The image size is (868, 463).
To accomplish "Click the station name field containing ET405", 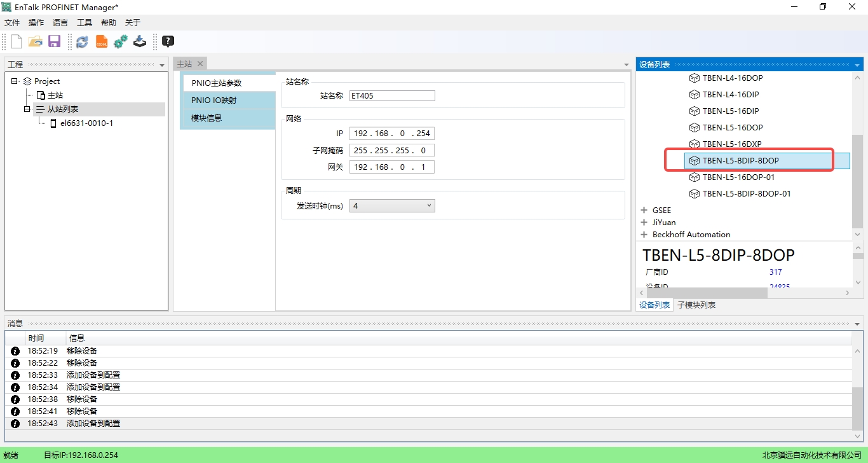I will pos(392,96).
